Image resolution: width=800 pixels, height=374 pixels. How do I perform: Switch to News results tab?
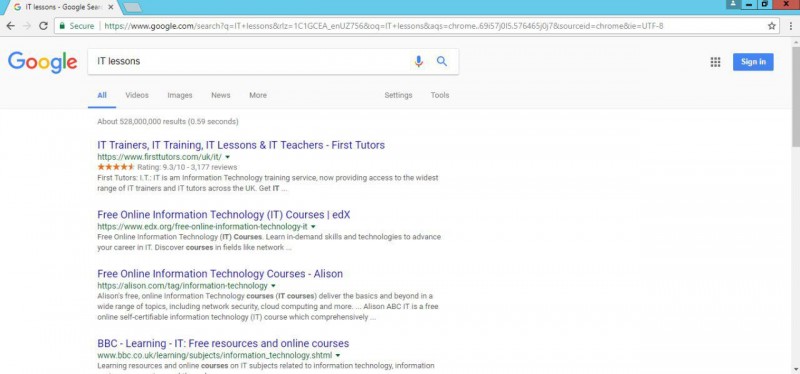(x=220, y=95)
